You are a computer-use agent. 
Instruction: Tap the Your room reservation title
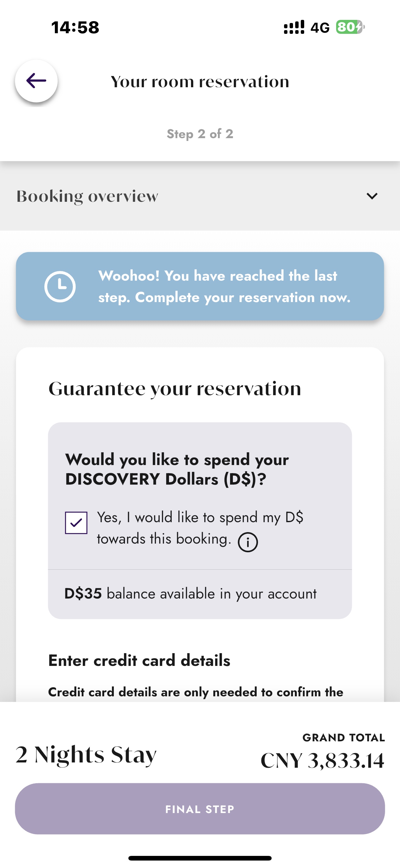[x=200, y=82]
